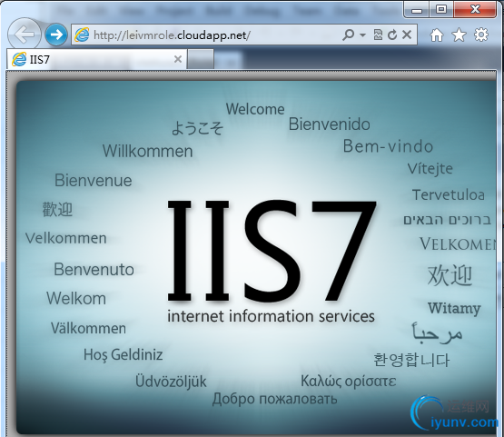The width and height of the screenshot is (504, 437).
Task: Click the 'Hoş Geldiniz' greeting
Action: tap(124, 355)
